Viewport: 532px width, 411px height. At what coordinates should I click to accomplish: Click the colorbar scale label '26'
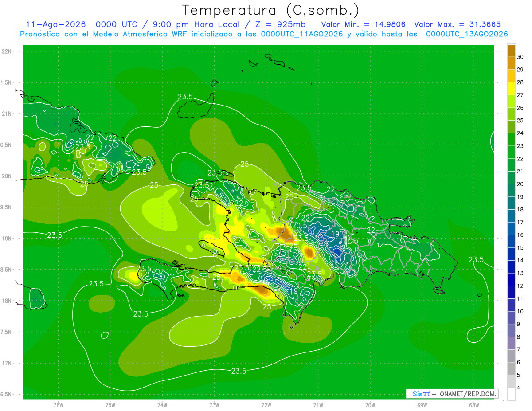coord(520,108)
